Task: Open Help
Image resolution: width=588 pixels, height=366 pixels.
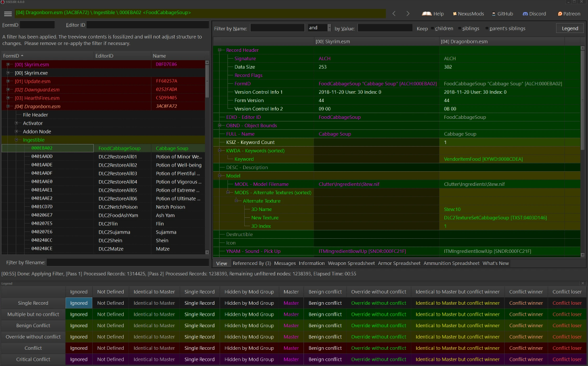Action: pyautogui.click(x=433, y=14)
